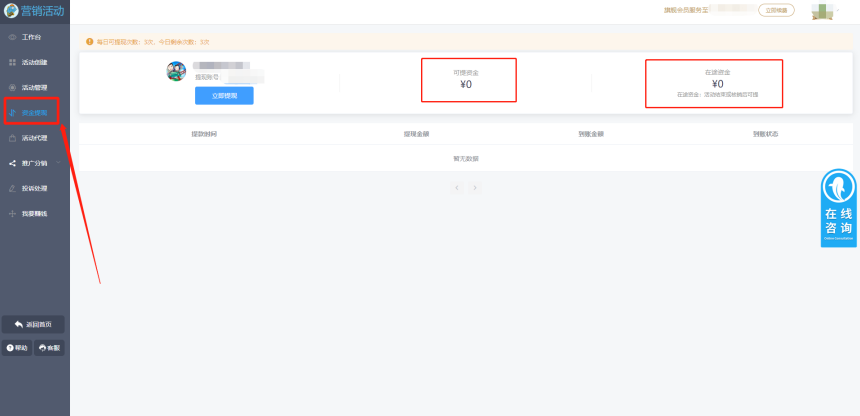Open 工作台 from the sidebar

pyautogui.click(x=31, y=37)
